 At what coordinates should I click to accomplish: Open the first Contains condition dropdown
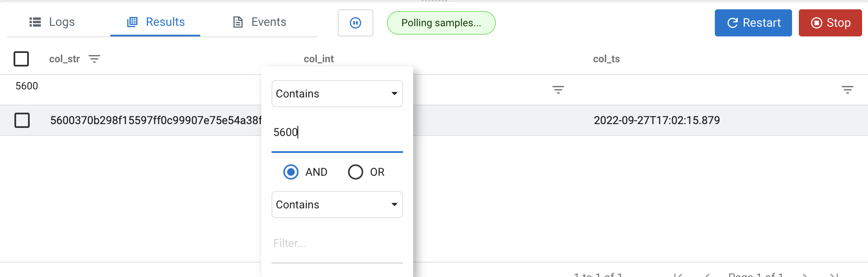tap(337, 94)
